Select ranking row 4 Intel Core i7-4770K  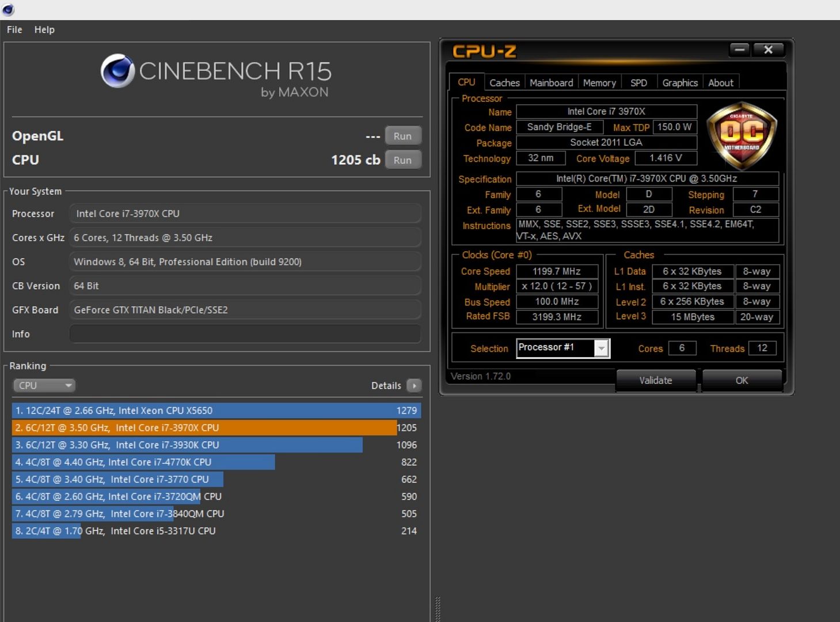point(216,462)
